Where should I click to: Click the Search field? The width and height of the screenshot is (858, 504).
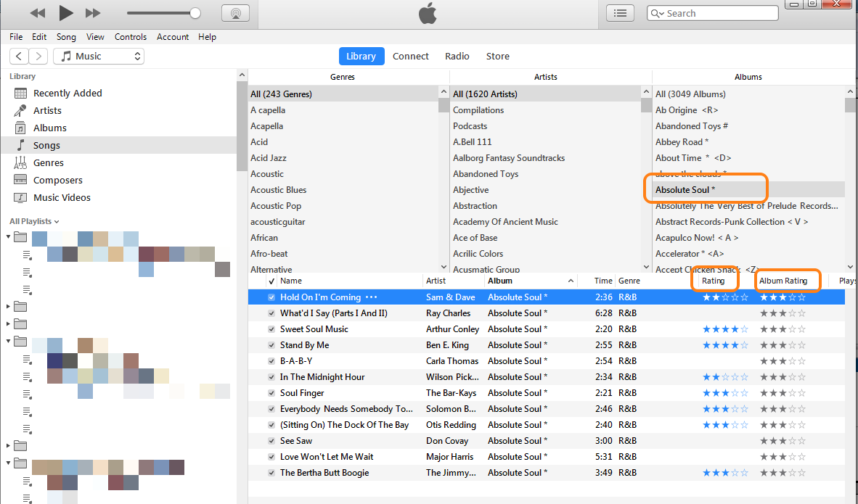[x=712, y=13]
